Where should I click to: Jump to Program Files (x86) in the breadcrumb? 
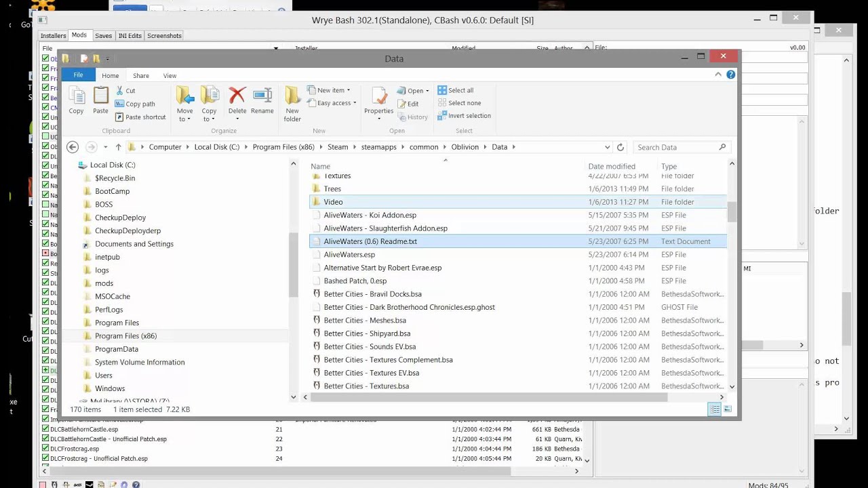coord(283,147)
